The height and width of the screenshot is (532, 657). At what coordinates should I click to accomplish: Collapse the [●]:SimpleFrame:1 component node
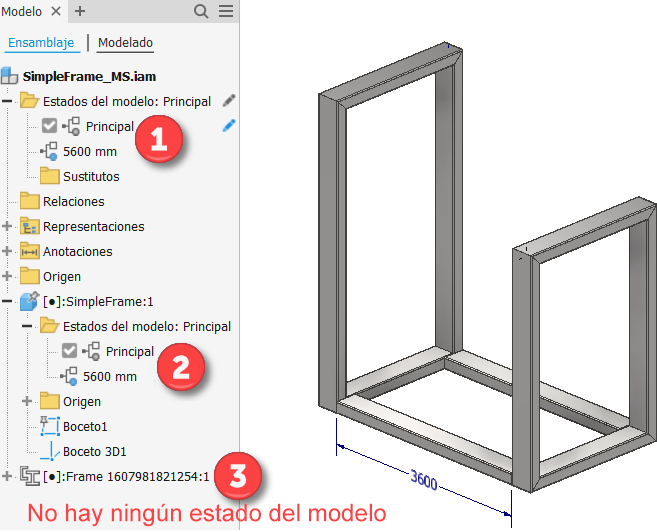(x=7, y=301)
